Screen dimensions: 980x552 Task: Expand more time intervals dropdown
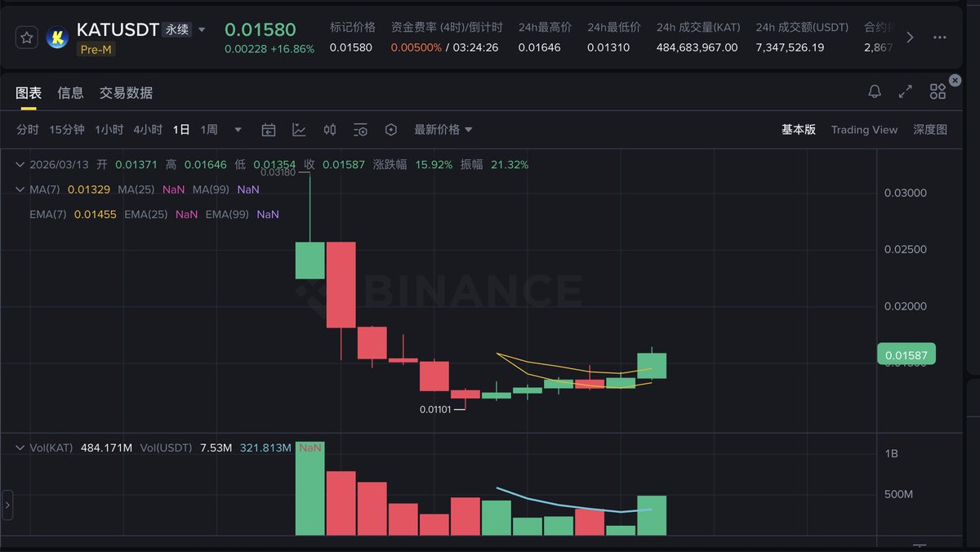coord(238,130)
